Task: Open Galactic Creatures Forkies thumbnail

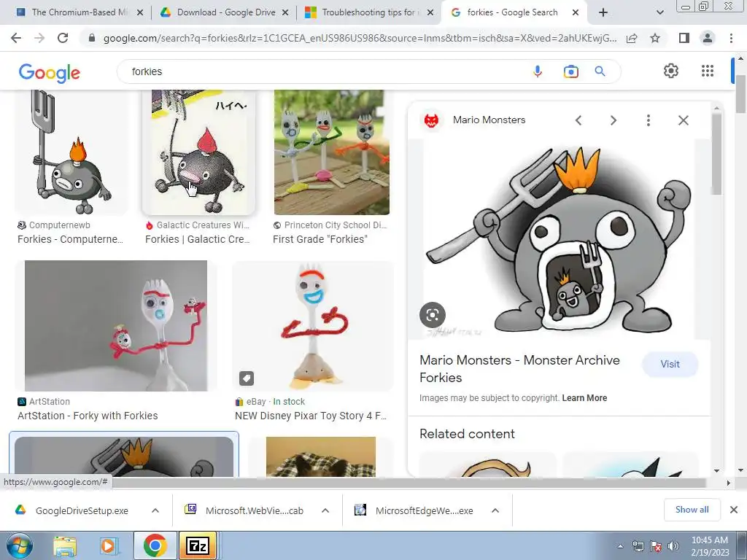Action: point(198,152)
